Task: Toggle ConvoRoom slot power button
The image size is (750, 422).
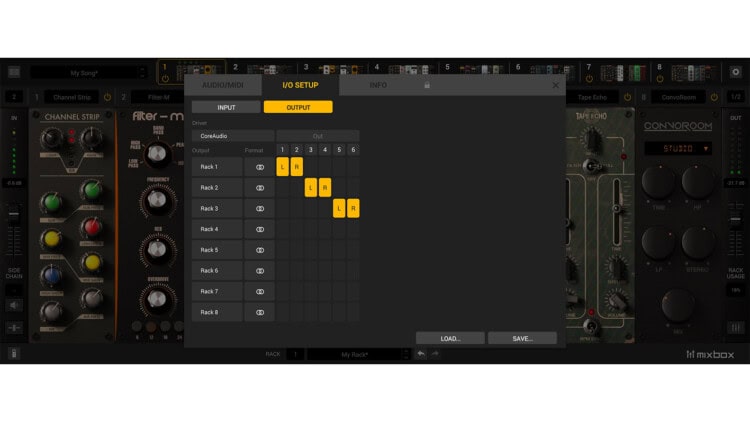Action: tap(714, 97)
